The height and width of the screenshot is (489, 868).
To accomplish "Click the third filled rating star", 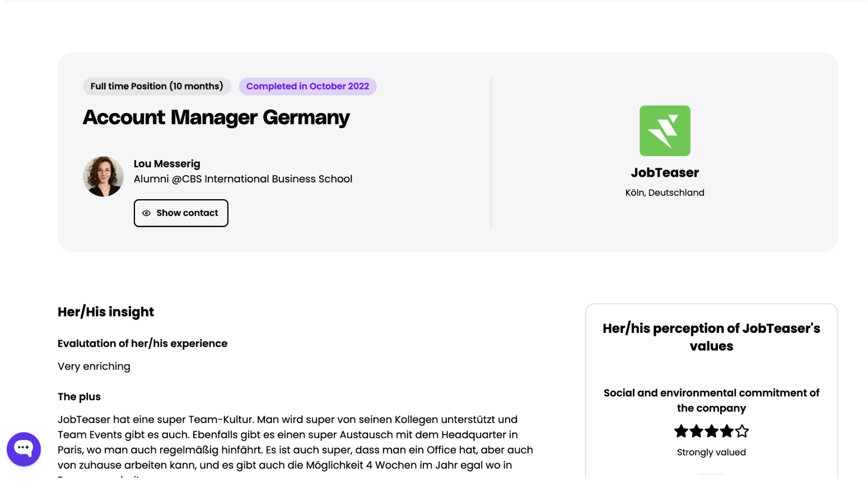I will pos(711,431).
